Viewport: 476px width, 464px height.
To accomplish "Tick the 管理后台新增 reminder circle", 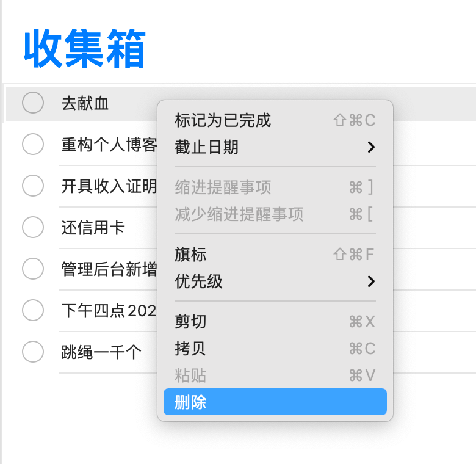I will click(33, 268).
